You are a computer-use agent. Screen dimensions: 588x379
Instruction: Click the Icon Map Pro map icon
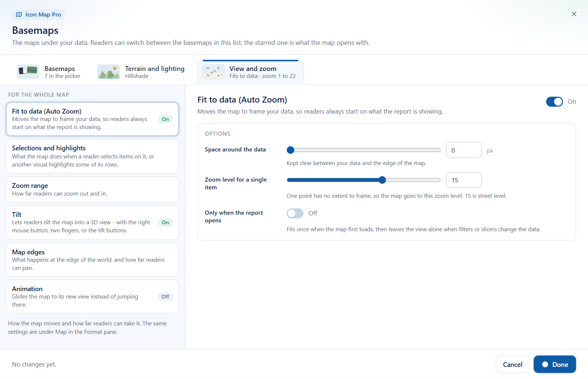(x=19, y=15)
